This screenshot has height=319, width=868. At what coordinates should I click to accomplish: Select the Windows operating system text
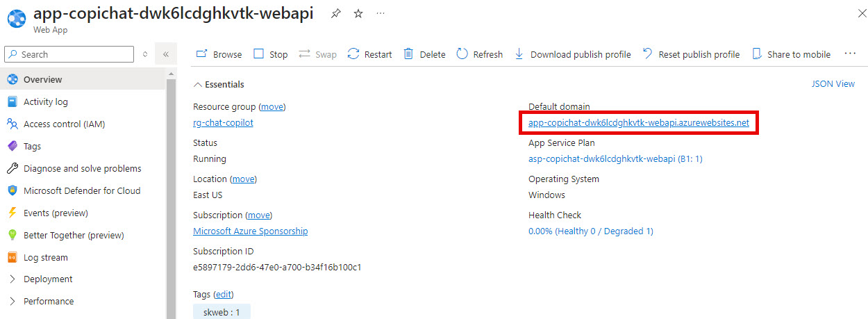point(546,195)
